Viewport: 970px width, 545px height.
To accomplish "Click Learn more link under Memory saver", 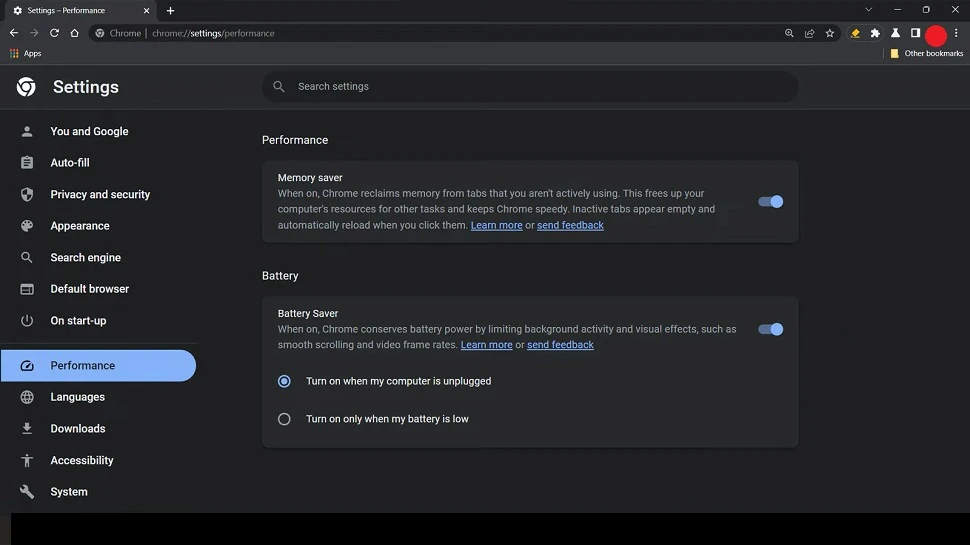I will (496, 226).
